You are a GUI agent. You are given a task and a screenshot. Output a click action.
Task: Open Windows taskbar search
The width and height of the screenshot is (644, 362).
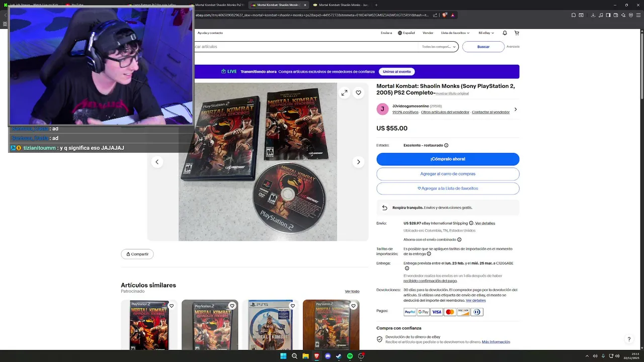click(x=294, y=356)
